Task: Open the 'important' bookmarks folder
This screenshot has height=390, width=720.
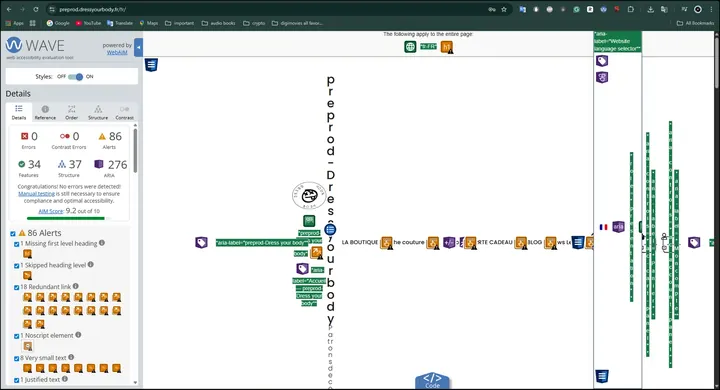Action: [x=180, y=23]
